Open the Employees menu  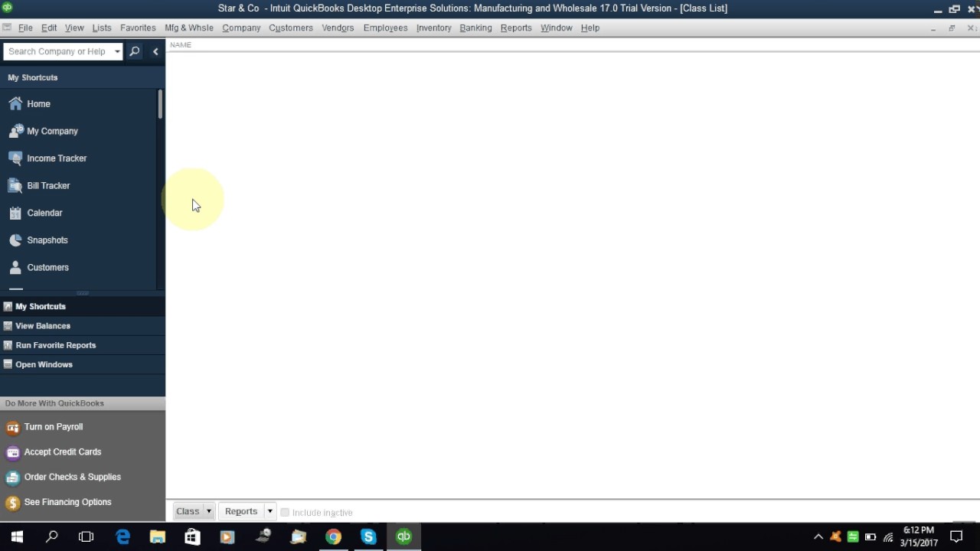[x=385, y=28]
